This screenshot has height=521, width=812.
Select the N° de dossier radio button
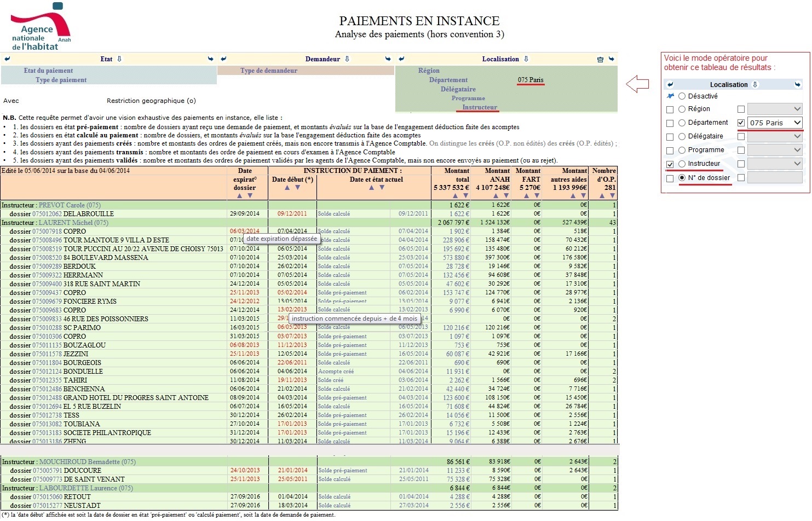pyautogui.click(x=682, y=178)
